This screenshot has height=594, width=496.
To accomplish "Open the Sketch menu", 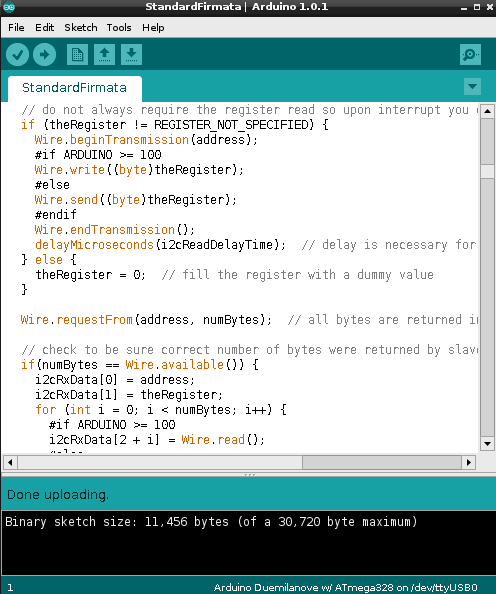I will click(81, 28).
